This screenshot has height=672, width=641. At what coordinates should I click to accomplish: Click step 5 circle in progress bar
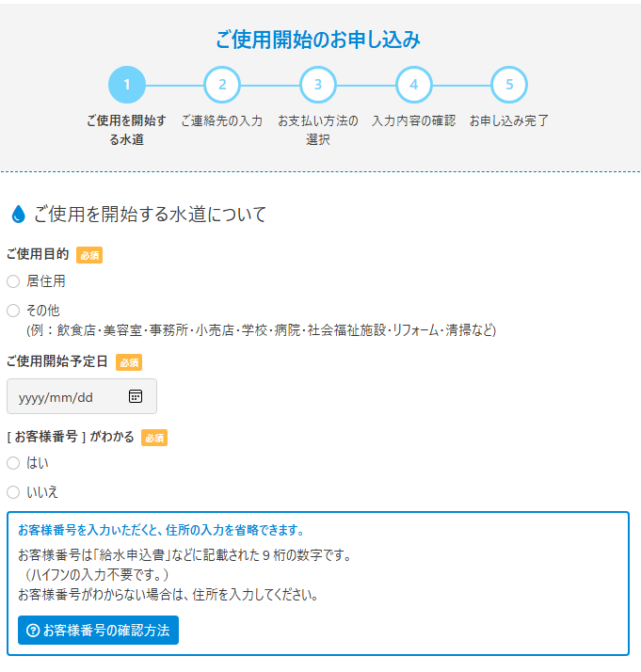509,85
